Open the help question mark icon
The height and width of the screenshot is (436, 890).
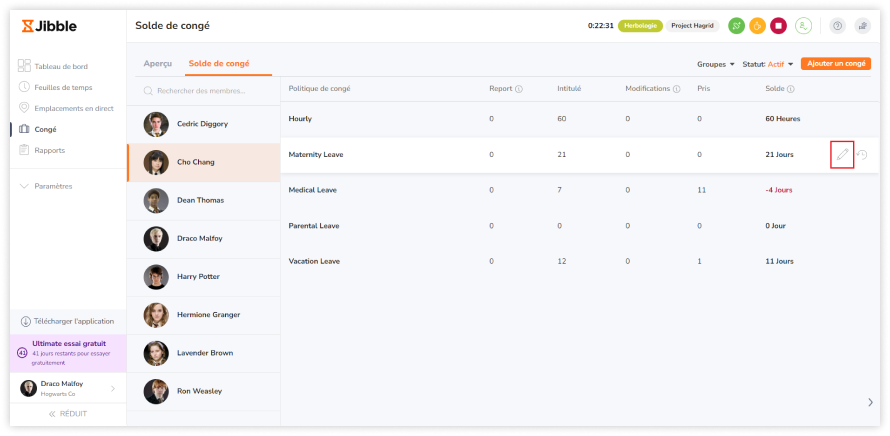(837, 26)
